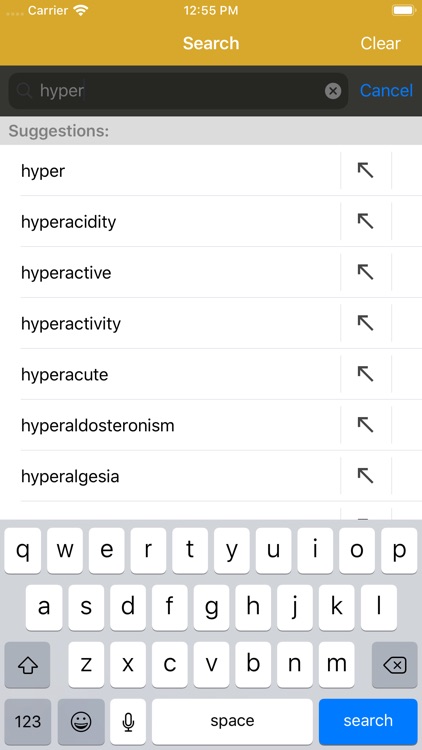Screen dimensions: 422x750
Task: Switch to the 123 numeric keyboard
Action: coord(28,721)
